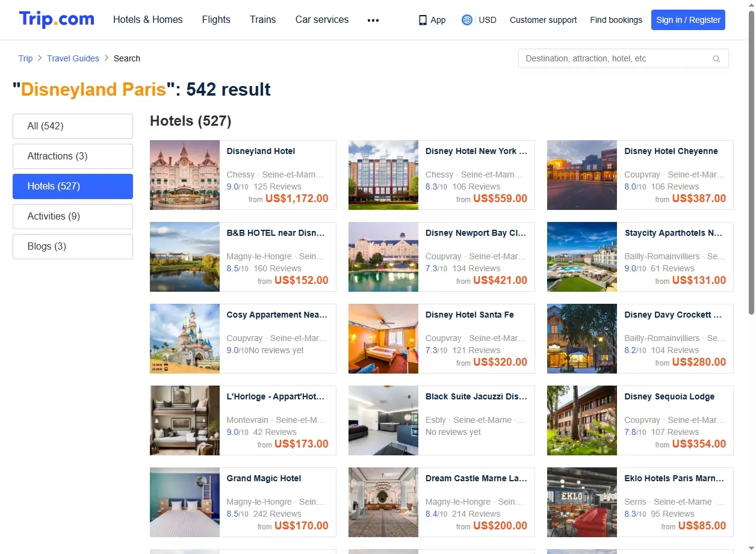Screen dimensions: 756x554
Task: Open Disney Newport Bay Club photo
Action: (383, 257)
